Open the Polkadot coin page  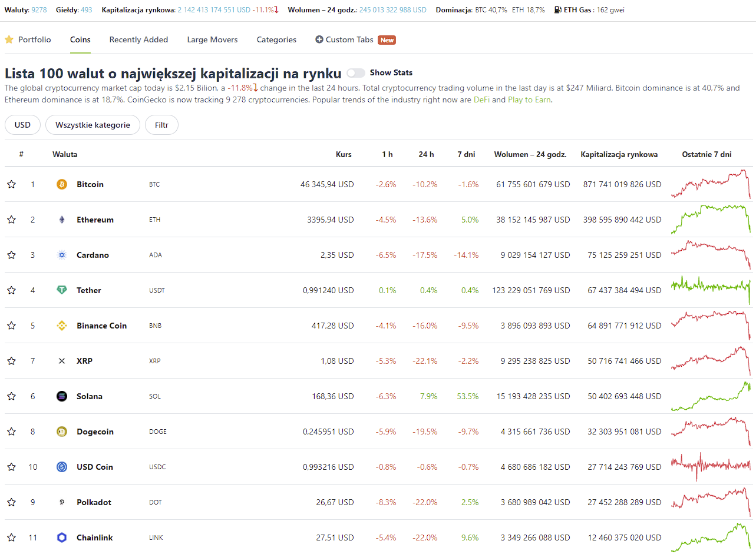[x=94, y=502]
